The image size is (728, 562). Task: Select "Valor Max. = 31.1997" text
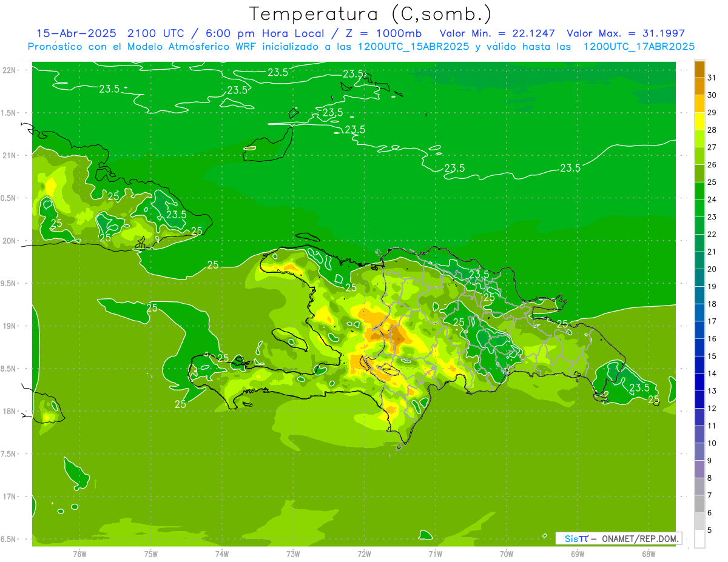tap(625, 33)
